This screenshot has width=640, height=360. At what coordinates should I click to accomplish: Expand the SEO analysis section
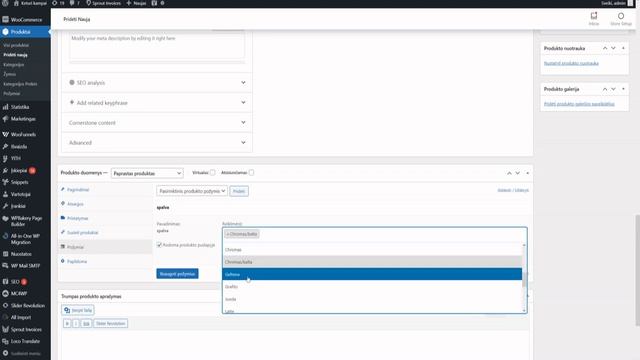[x=157, y=83]
